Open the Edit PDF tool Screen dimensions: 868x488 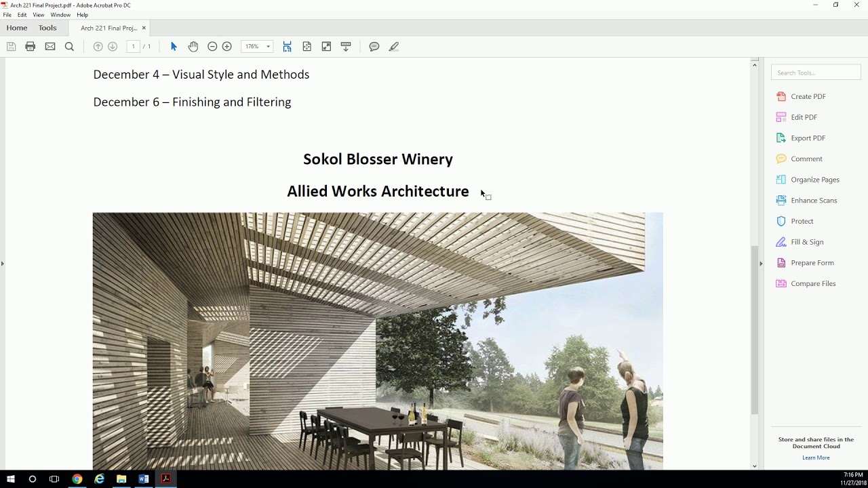coord(804,117)
